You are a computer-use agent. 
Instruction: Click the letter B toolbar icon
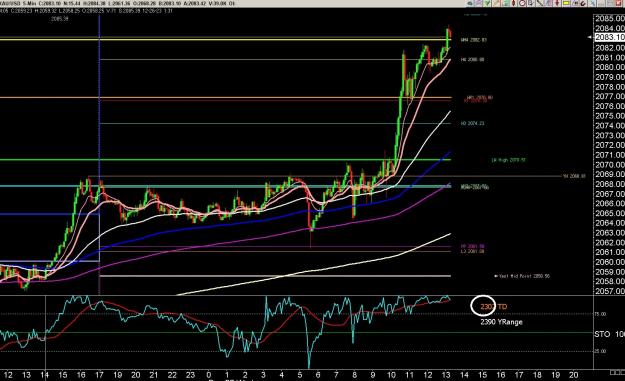coord(531,3)
